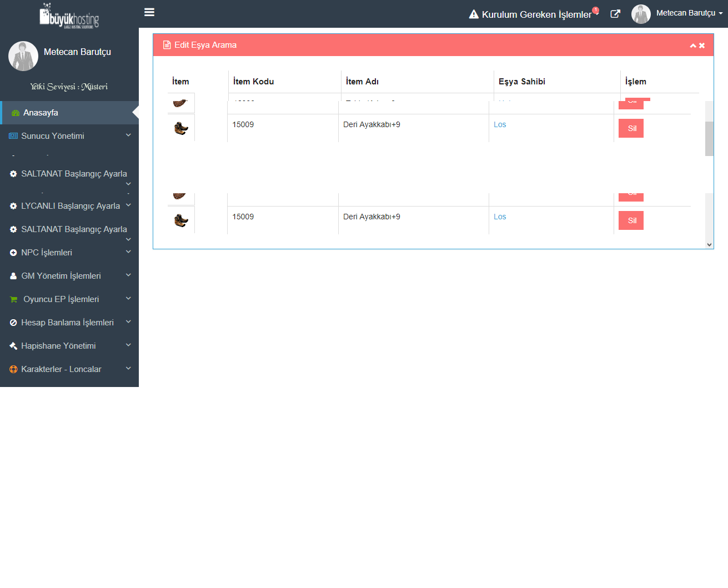Click the scrollbar down arrow in the panel

tap(709, 244)
